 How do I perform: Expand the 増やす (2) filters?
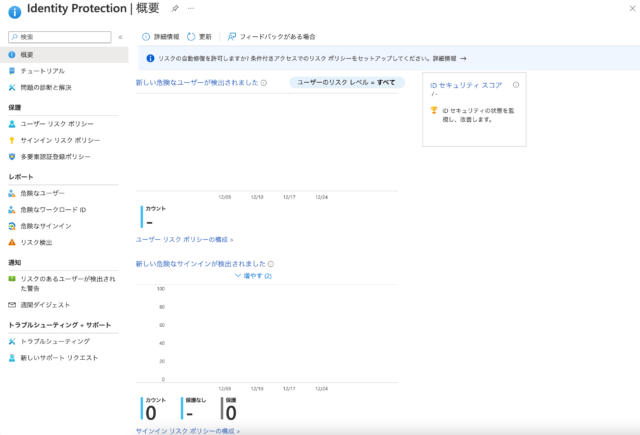253,276
